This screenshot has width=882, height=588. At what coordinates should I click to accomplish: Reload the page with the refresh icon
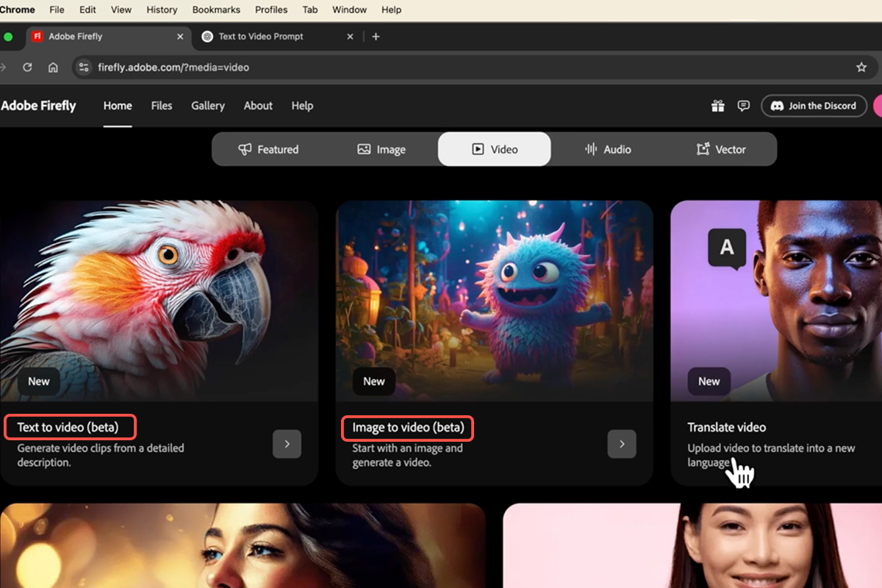(27, 67)
